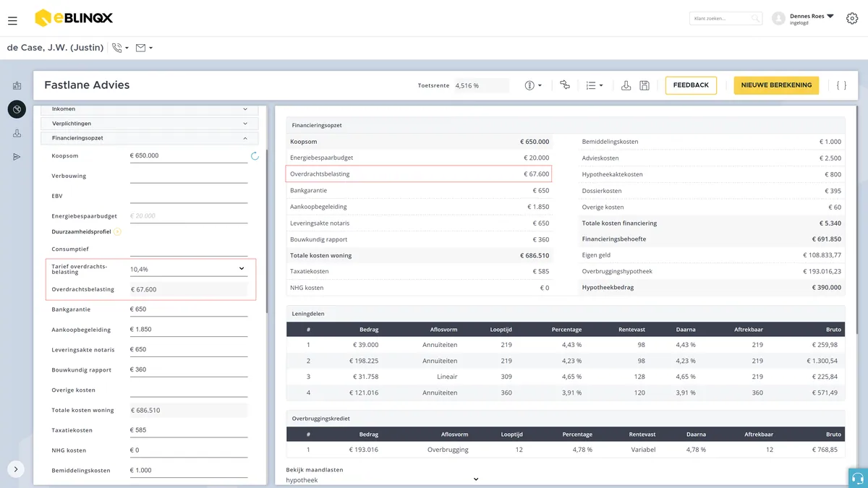Expand the Inkomen section
Screen dimensions: 868x488
tap(149, 109)
